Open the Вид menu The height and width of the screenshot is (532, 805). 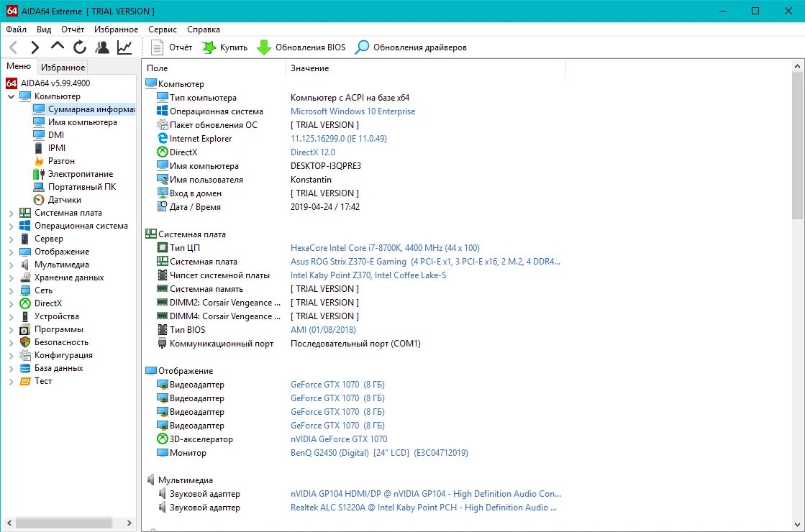(x=44, y=29)
